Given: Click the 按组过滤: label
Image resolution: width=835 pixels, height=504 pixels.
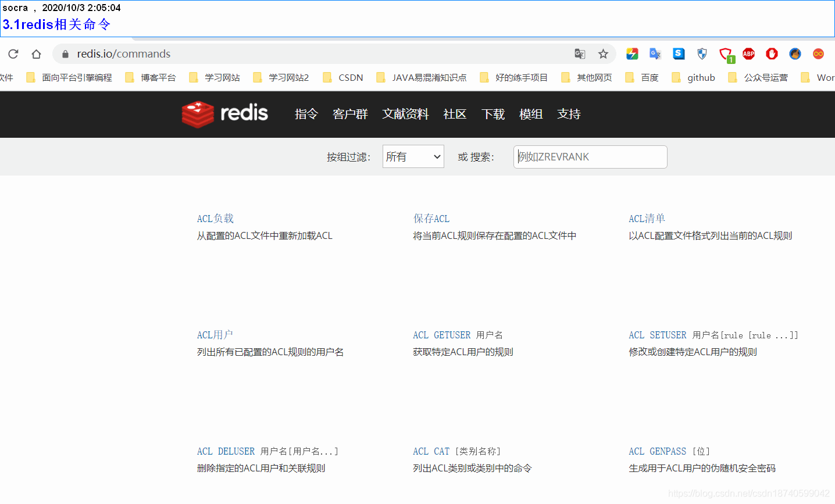Looking at the screenshot, I should tap(348, 157).
